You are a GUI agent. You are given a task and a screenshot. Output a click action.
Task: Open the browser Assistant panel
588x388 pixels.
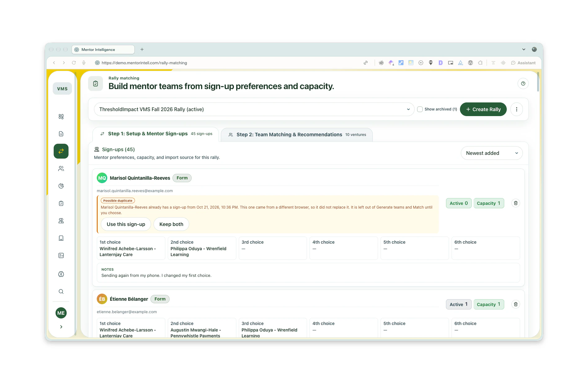523,63
